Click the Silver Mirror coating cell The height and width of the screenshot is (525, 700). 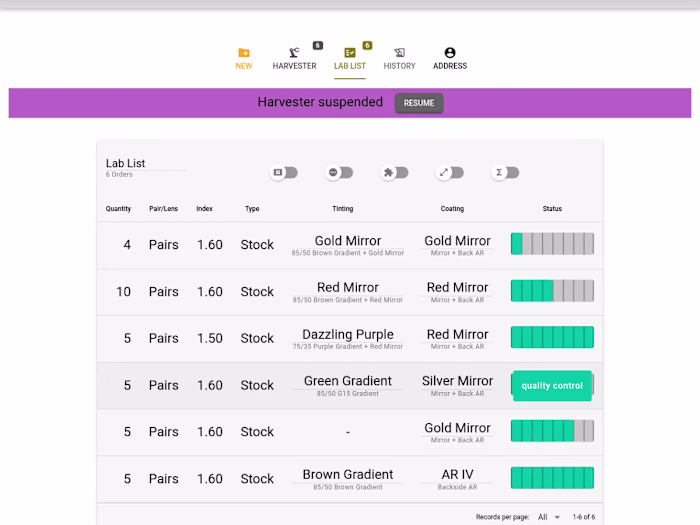[458, 386]
